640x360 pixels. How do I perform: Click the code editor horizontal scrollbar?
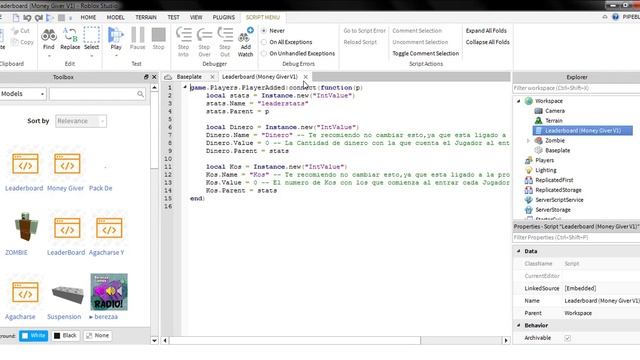pyautogui.click(x=295, y=340)
